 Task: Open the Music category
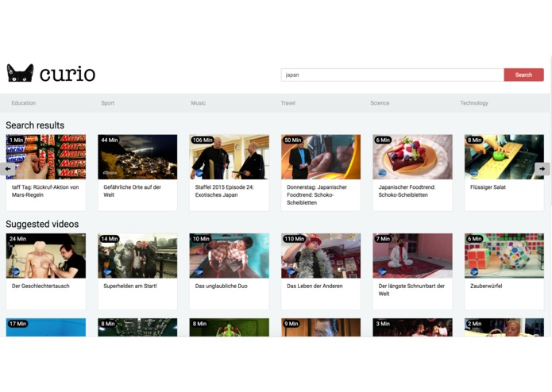click(199, 103)
